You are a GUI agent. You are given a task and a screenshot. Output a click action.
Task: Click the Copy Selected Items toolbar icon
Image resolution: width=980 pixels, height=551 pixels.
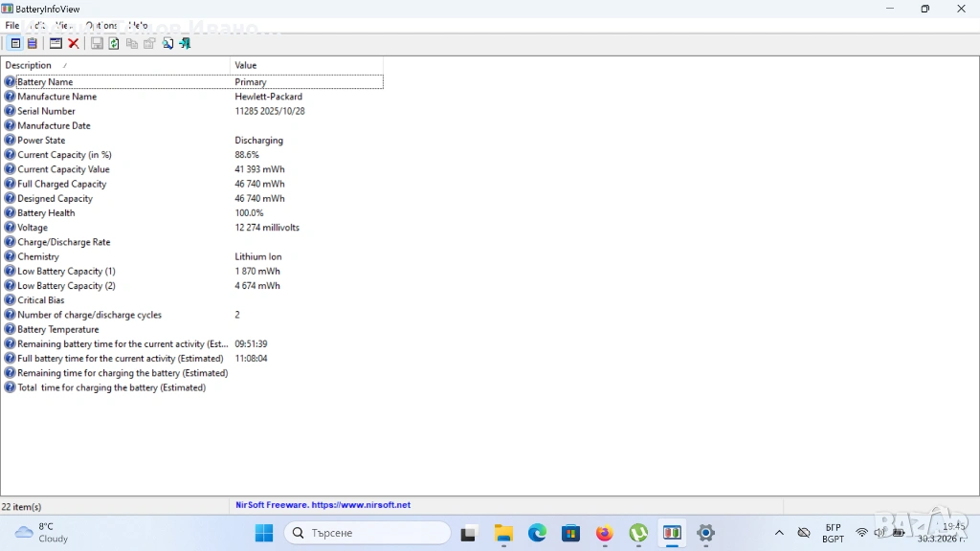[132, 43]
